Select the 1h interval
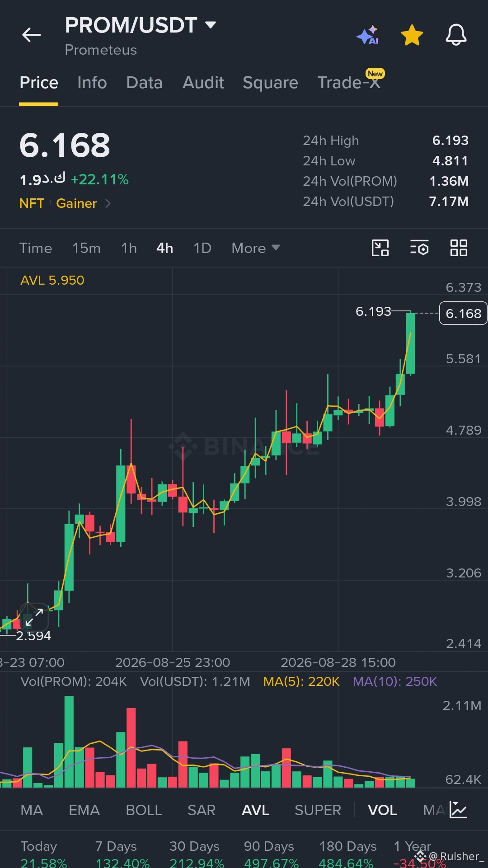The width and height of the screenshot is (488, 868). coord(129,248)
